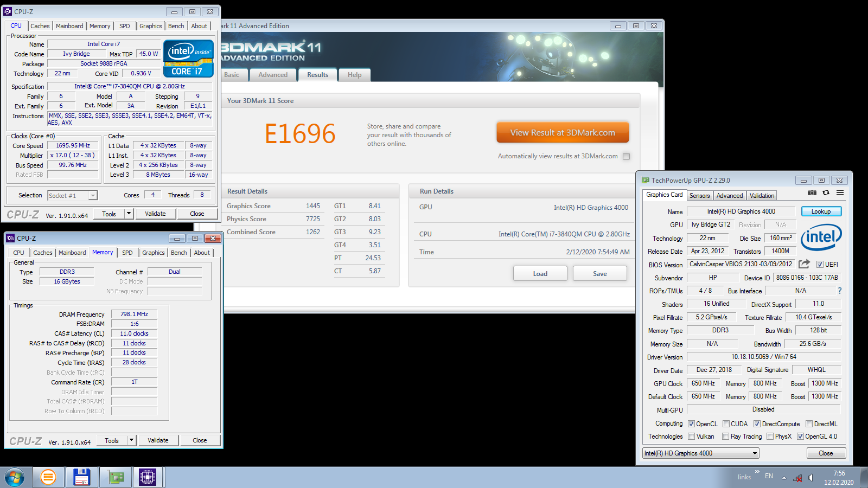This screenshot has height=488, width=868.
Task: Open the SPD tab in Memory CPU-Z window
Action: (127, 253)
